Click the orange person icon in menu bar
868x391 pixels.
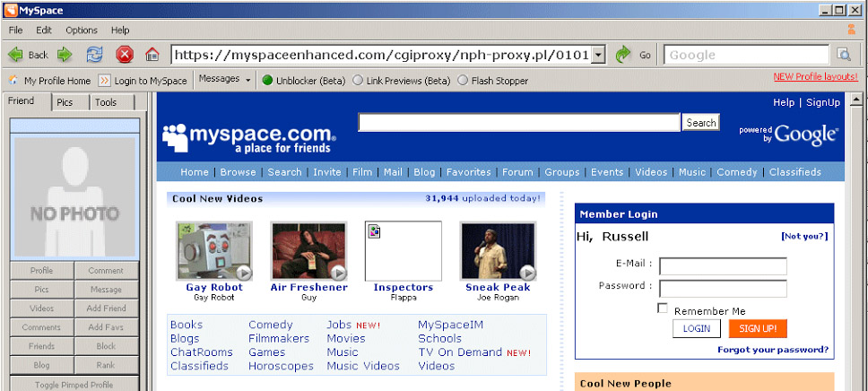coord(851,30)
